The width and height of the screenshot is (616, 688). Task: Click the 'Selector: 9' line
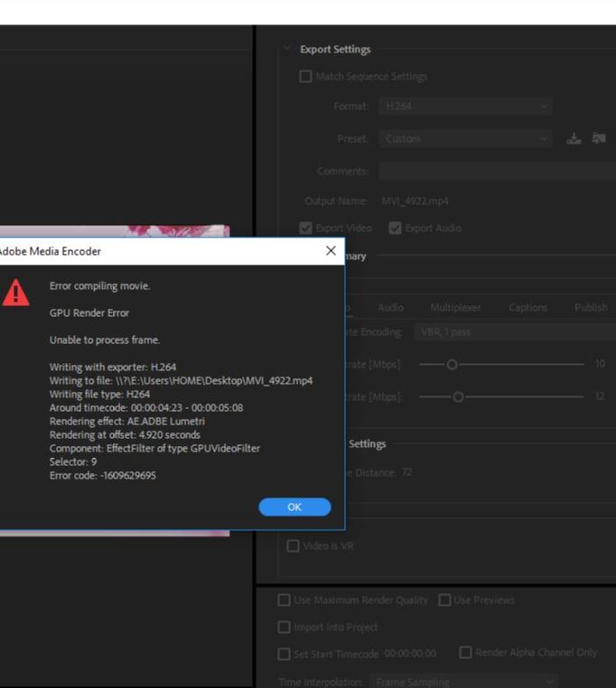click(x=73, y=461)
